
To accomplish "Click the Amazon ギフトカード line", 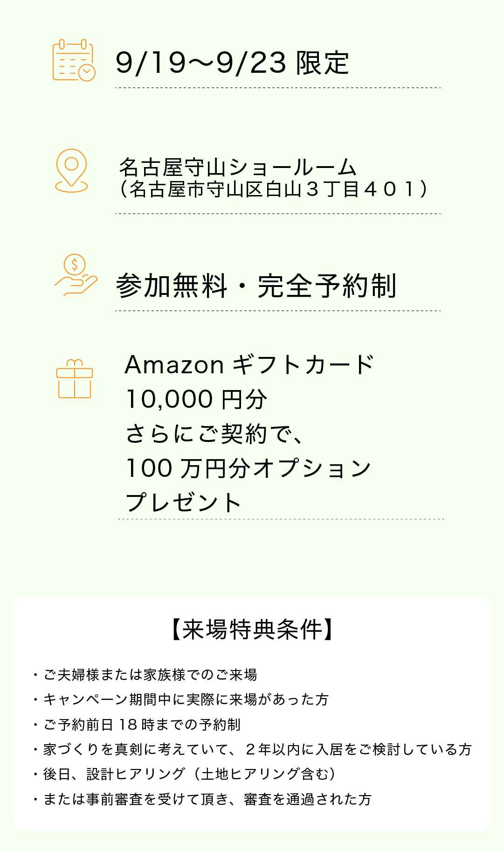I will coord(249,364).
